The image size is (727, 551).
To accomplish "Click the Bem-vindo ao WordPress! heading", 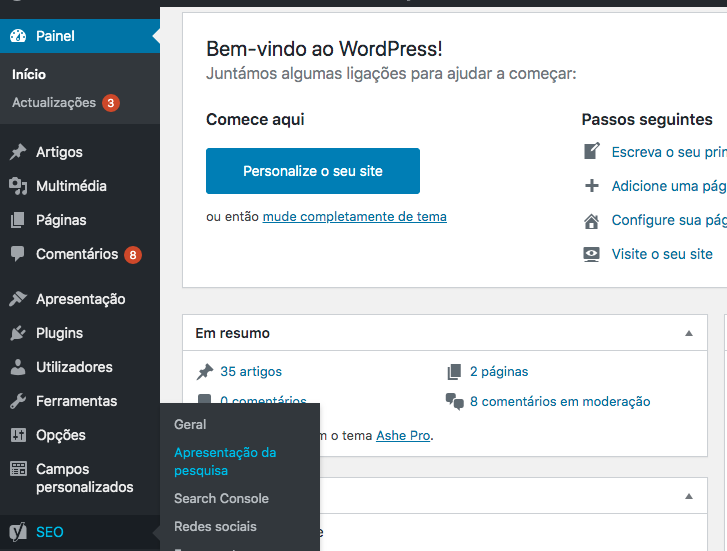I will (324, 49).
